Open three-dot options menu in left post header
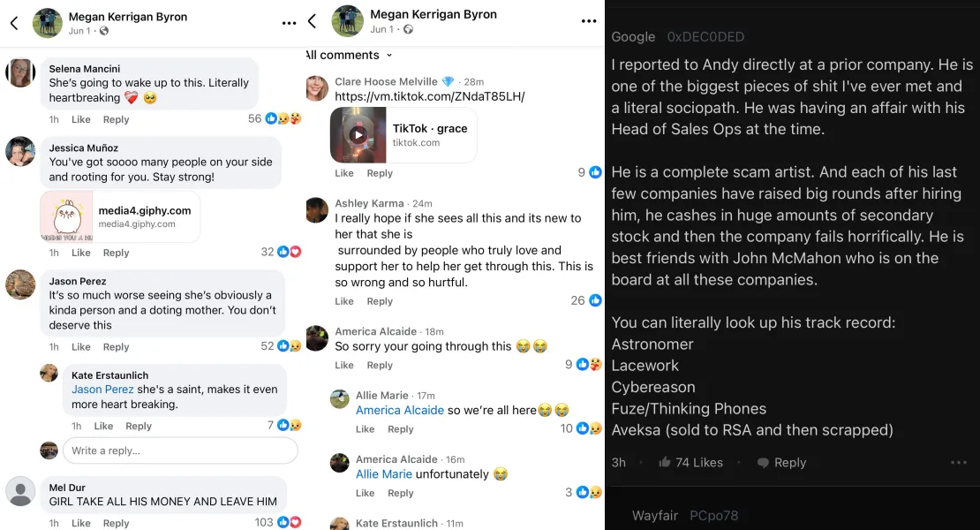 289,23
